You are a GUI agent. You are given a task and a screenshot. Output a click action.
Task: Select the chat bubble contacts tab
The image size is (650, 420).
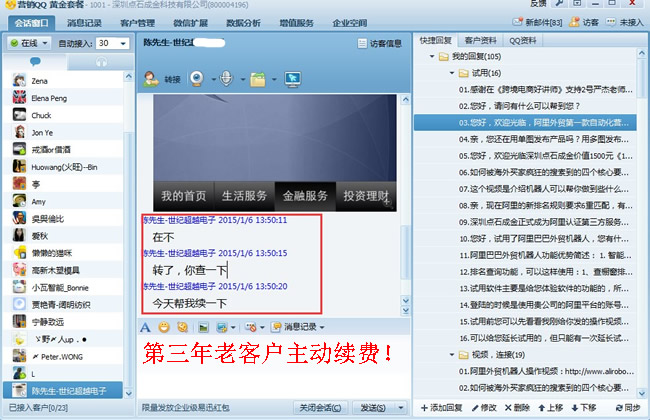tap(35, 62)
